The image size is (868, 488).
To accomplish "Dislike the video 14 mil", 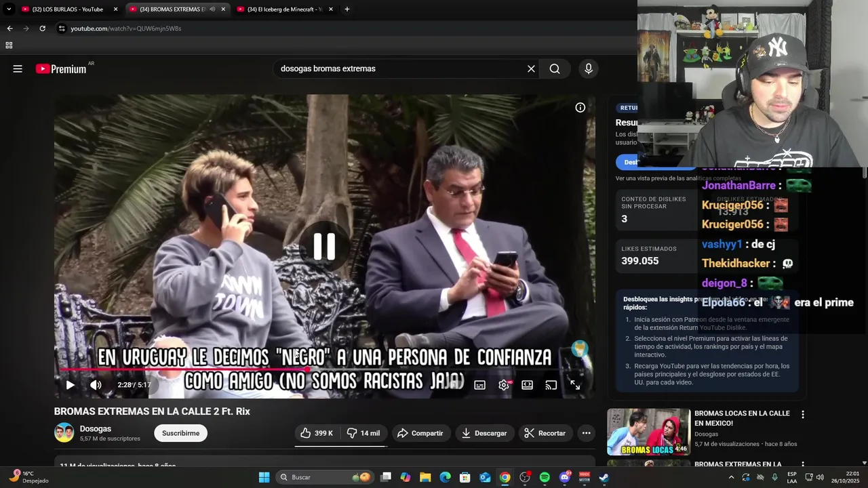I will pos(363,433).
